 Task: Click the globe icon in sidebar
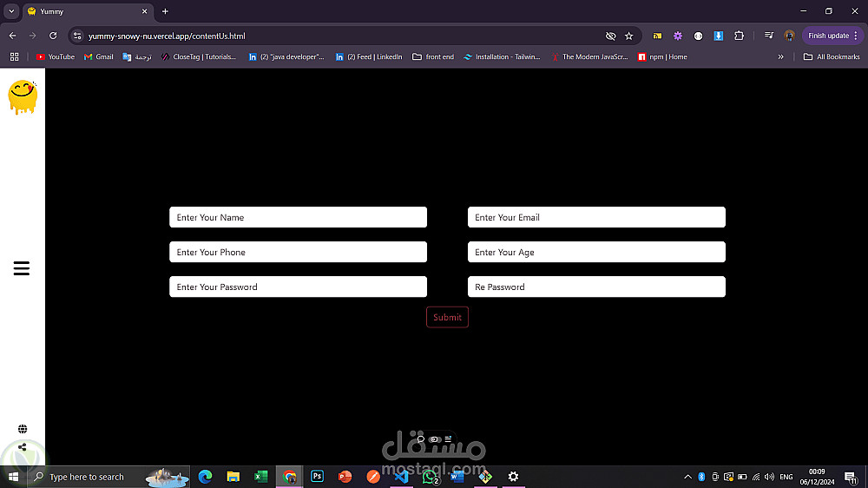[23, 429]
